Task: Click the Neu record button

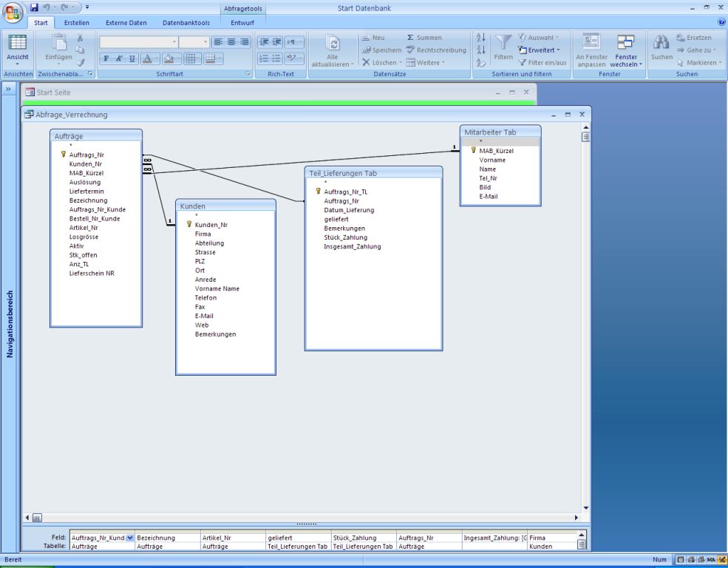Action: pyautogui.click(x=374, y=38)
